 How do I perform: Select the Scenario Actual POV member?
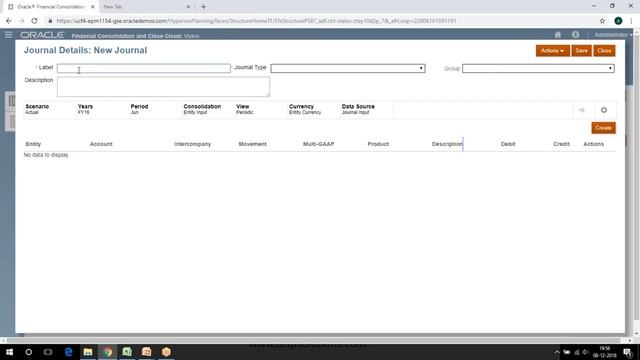pyautogui.click(x=37, y=109)
